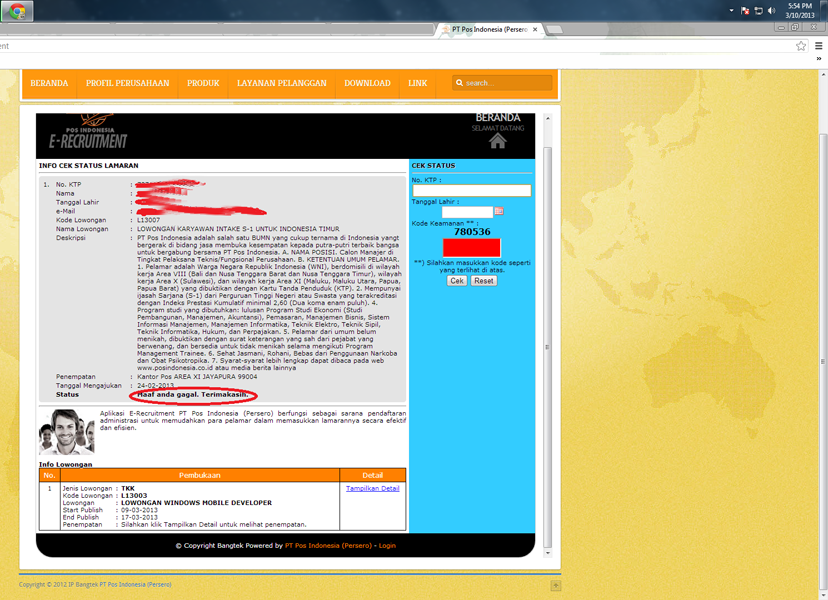Click the browser page vertical scrollbar
This screenshot has height=600, width=828.
pos(823,362)
